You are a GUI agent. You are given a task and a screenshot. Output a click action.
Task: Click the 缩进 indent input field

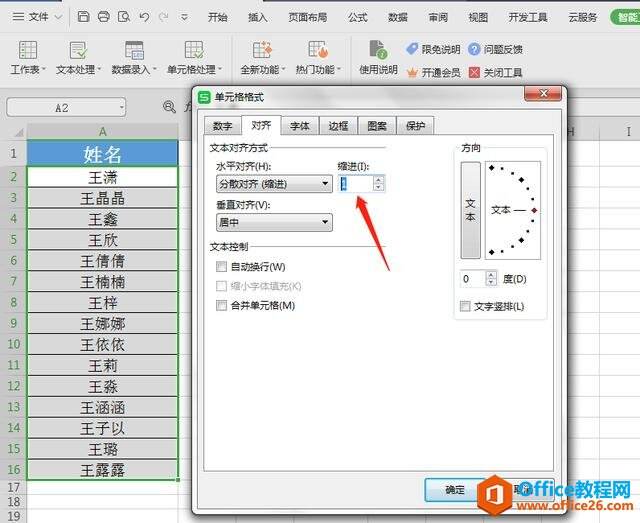[x=355, y=184]
